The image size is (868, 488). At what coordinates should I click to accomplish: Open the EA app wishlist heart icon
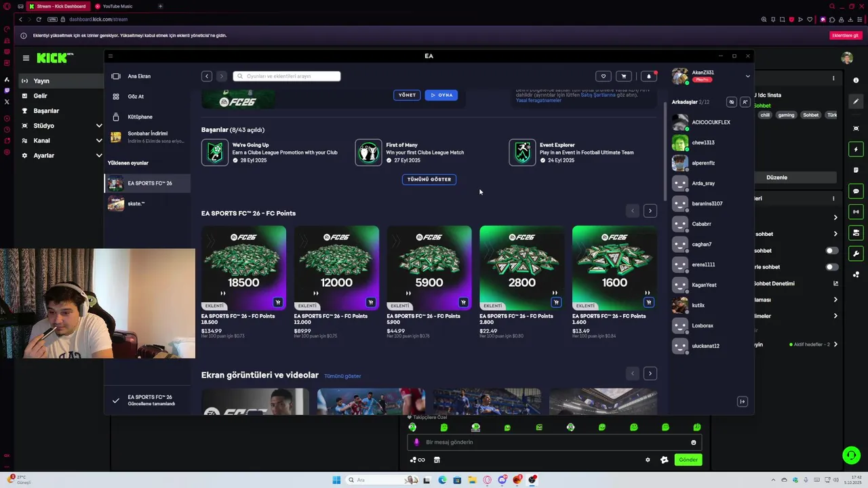pos(603,76)
